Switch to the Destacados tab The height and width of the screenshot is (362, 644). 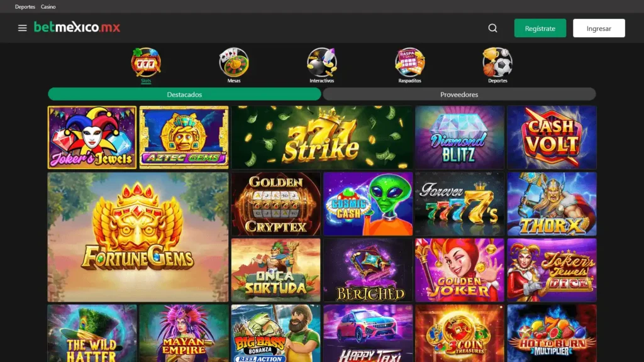click(x=184, y=94)
